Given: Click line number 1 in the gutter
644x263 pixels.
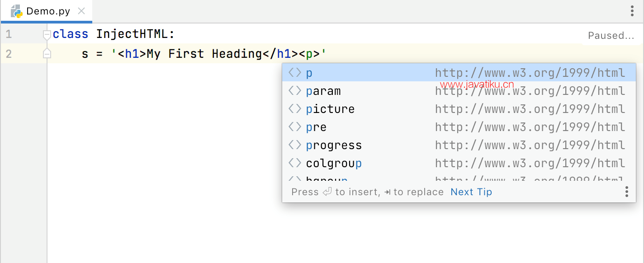Looking at the screenshot, I should 9,34.
